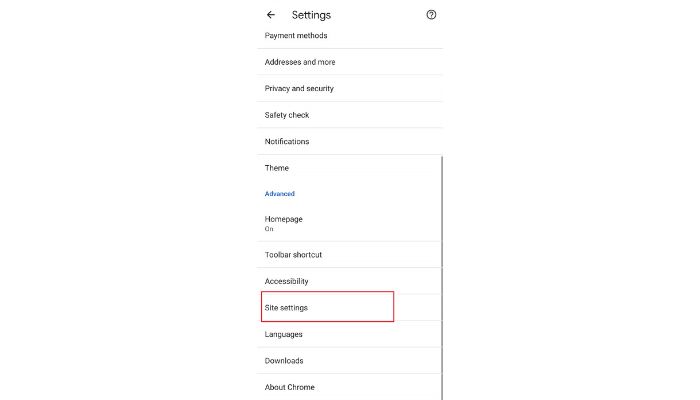This screenshot has width=700, height=400.
Task: Open the Homepage setting
Action: click(349, 223)
